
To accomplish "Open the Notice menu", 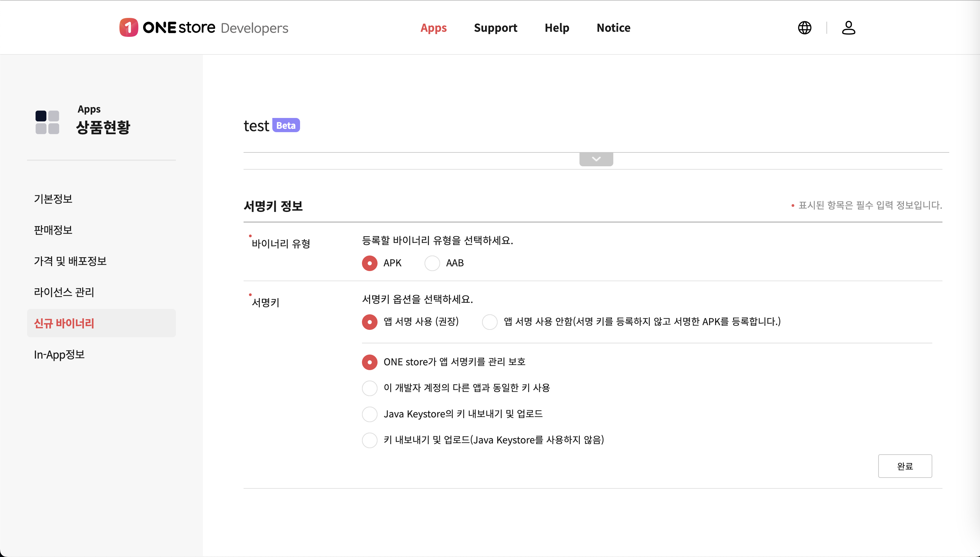I will (613, 27).
